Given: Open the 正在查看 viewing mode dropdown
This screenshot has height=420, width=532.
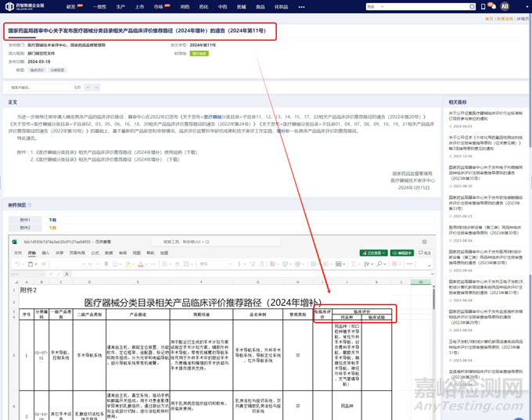Looking at the screenshot, I should (x=373, y=253).
